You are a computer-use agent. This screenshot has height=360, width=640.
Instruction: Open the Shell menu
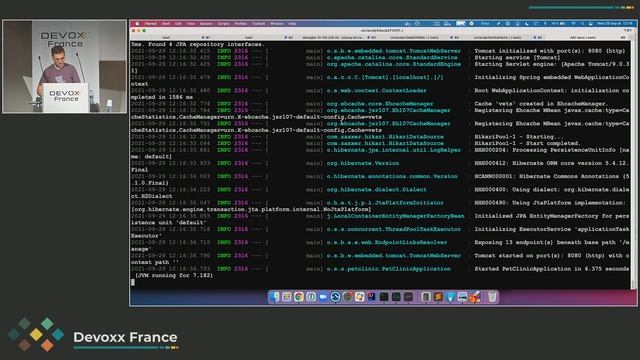pyautogui.click(x=166, y=24)
